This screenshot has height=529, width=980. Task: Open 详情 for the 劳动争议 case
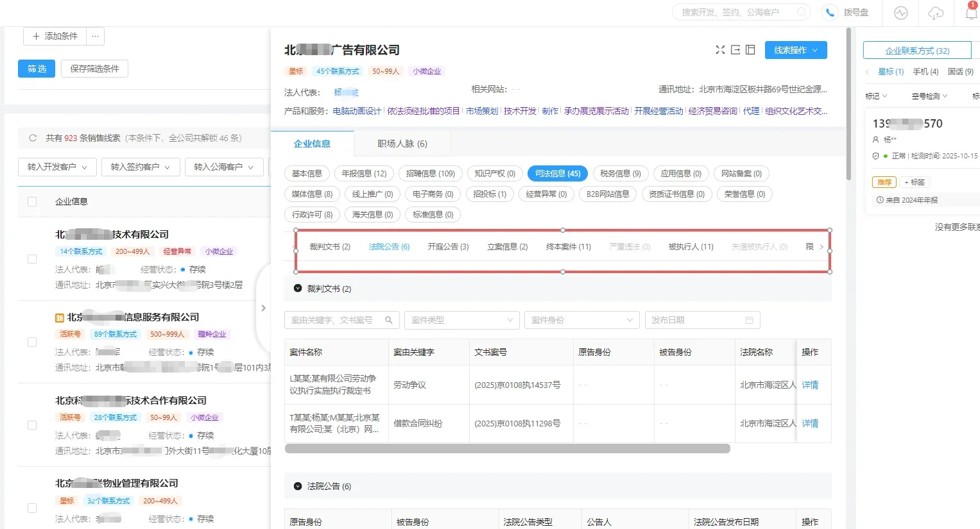click(x=810, y=385)
